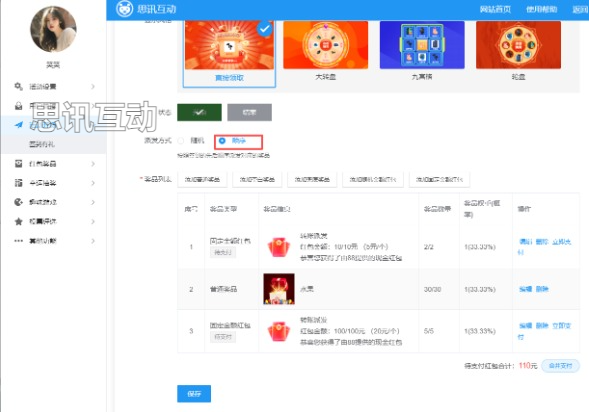Click the 思讯互动 bear logo
This screenshot has width=589, height=412.
[124, 9]
